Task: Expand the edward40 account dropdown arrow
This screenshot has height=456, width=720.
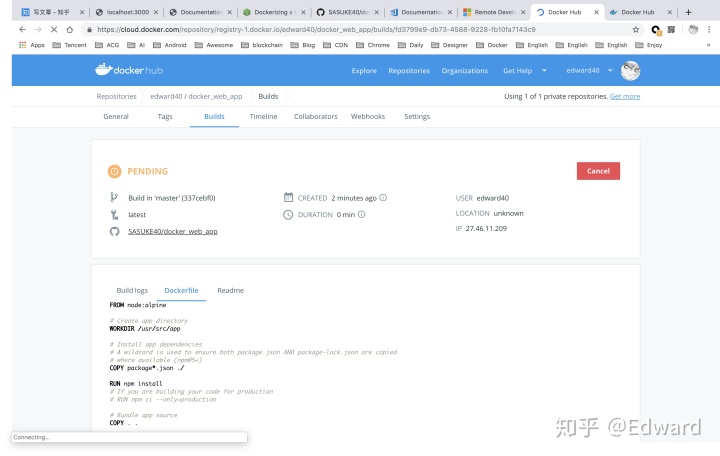Action: [610, 70]
